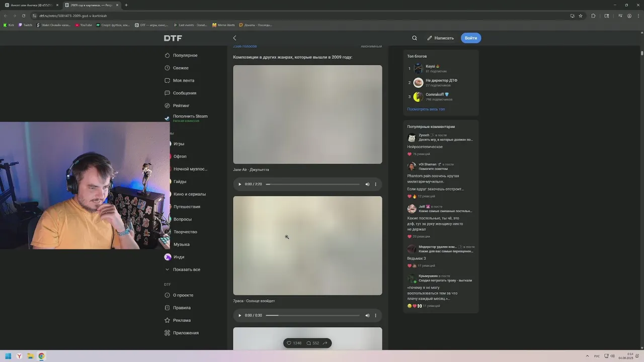Screen dimensions: 644x362
Task: Open the Twitch bookmark
Action: (x=25, y=25)
